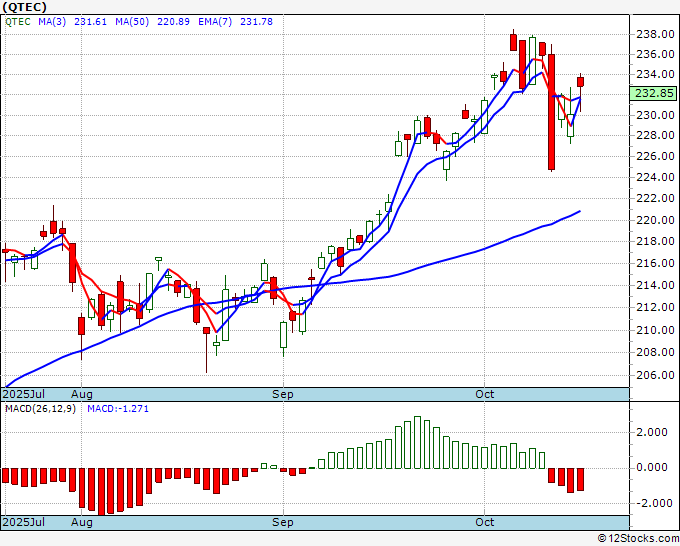680x546 pixels.
Task: Click Aug on MACD date axis
Action: (x=82, y=522)
